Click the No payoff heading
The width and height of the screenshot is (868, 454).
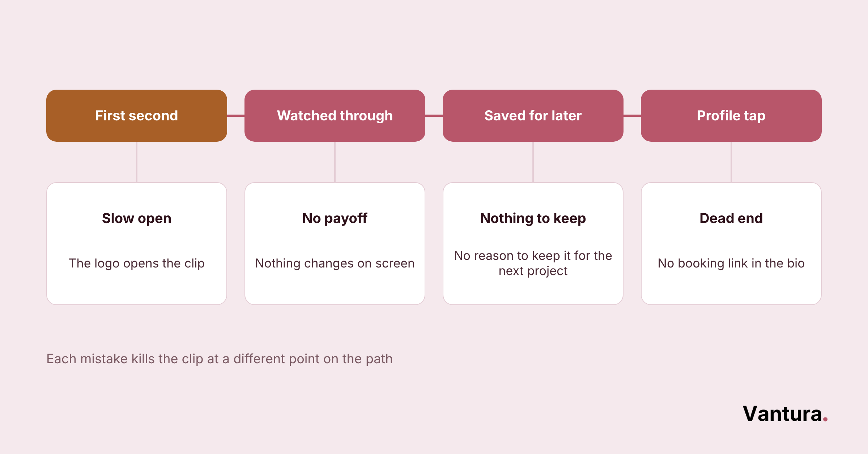tap(335, 218)
